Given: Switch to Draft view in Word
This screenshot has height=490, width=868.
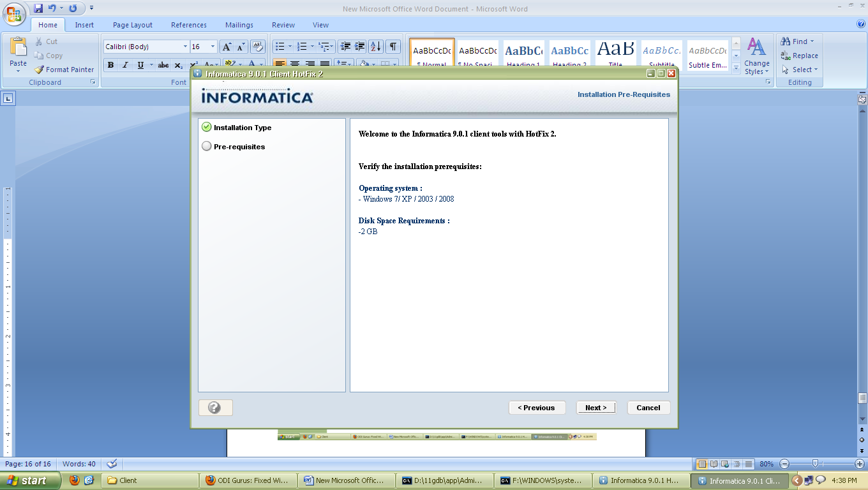Looking at the screenshot, I should click(x=749, y=464).
